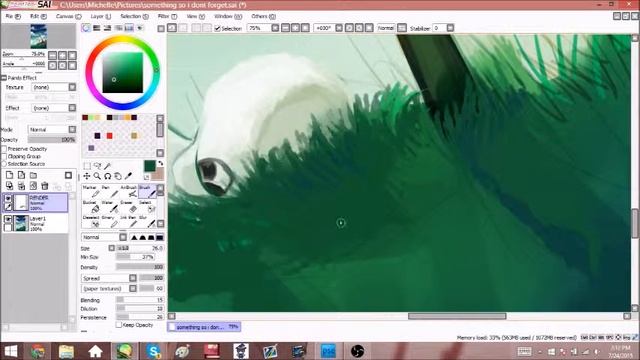Select the Ink Pen tool

coord(128,222)
